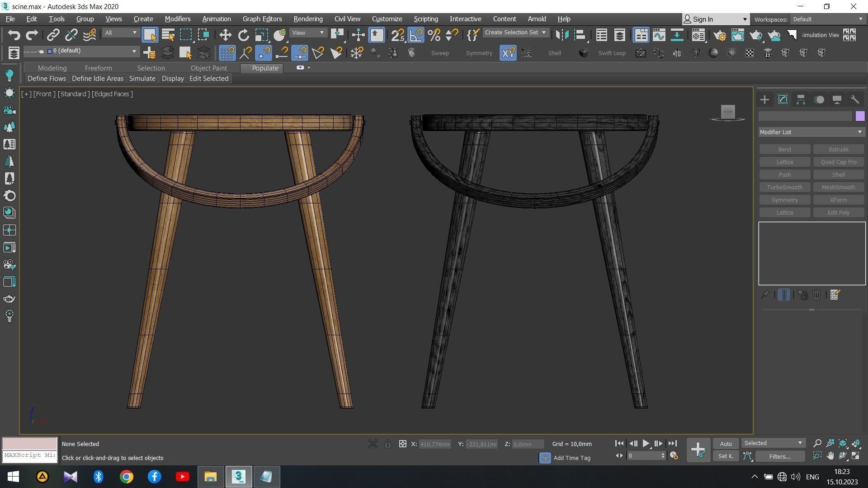
Task: Open the Sign In dropdown arrow
Action: [x=745, y=19]
